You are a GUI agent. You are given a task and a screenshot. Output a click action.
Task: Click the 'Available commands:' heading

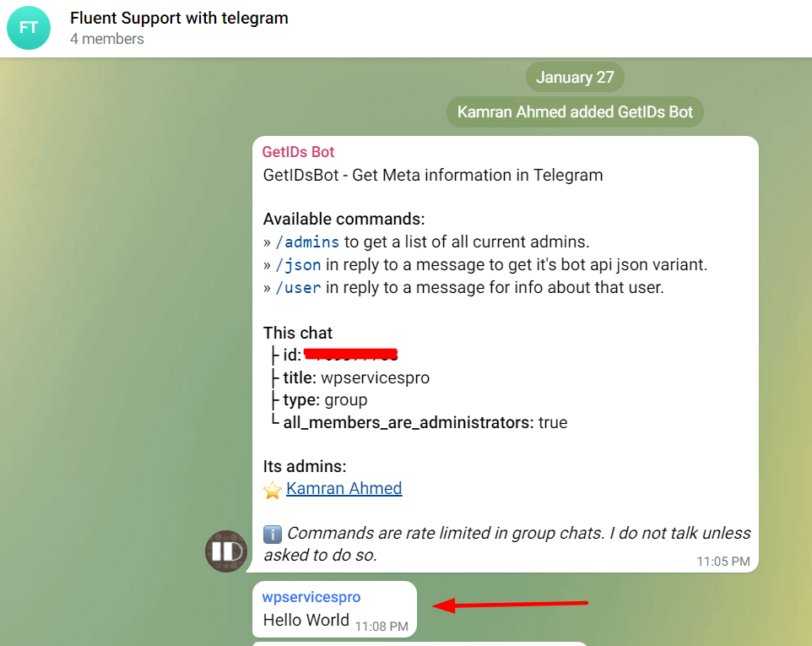[344, 219]
